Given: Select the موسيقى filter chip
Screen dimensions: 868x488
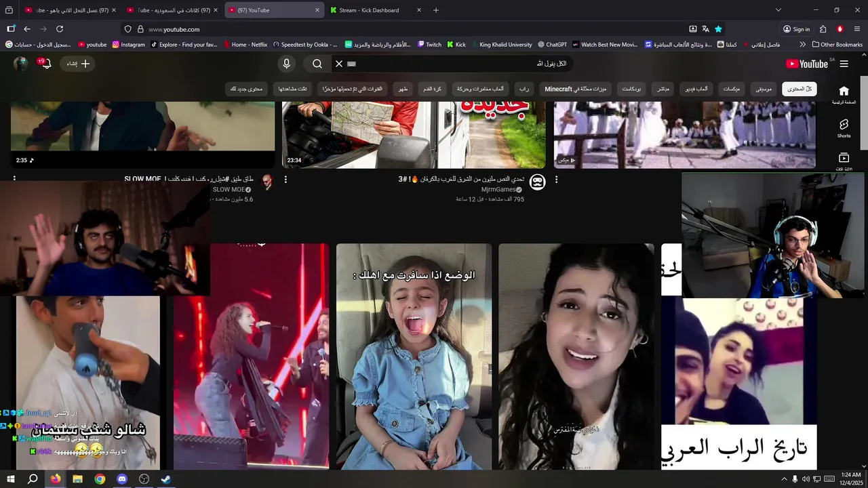Looking at the screenshot, I should [x=764, y=89].
